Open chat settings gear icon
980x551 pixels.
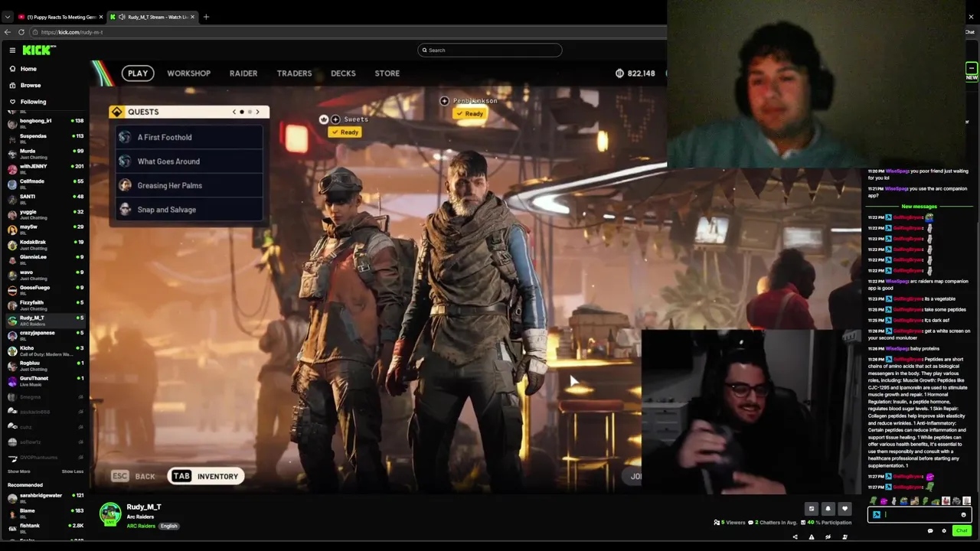(x=944, y=531)
